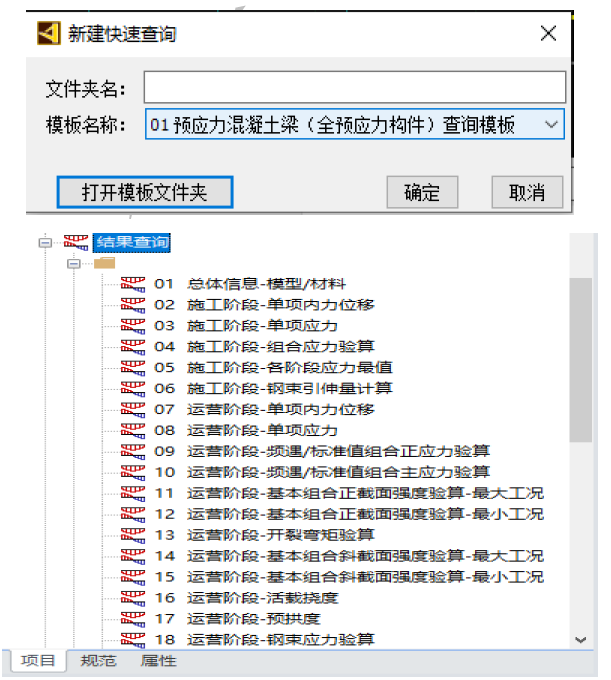Viewport: 611px width, 680px height.
Task: Cancel with the 取消 button
Action: tap(527, 192)
